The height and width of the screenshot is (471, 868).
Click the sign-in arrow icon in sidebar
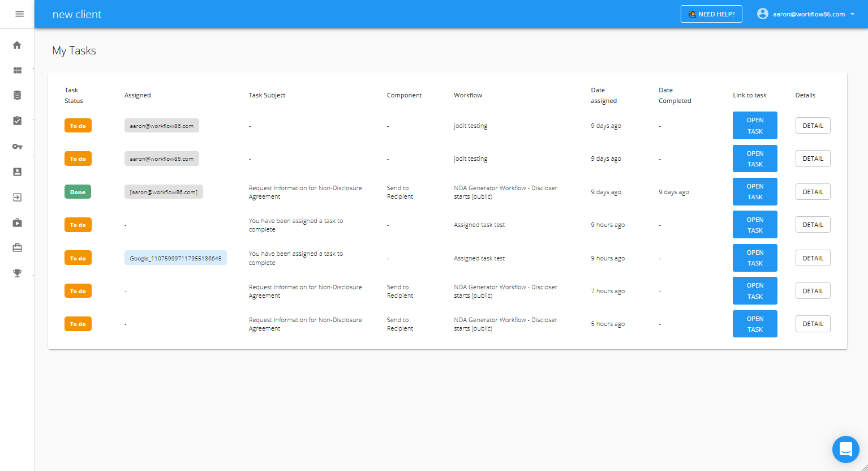tap(17, 198)
